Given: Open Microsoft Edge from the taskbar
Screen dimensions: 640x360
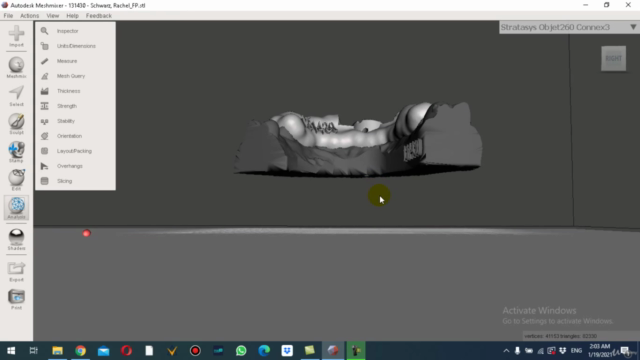Looking at the screenshot, I should pos(264,351).
